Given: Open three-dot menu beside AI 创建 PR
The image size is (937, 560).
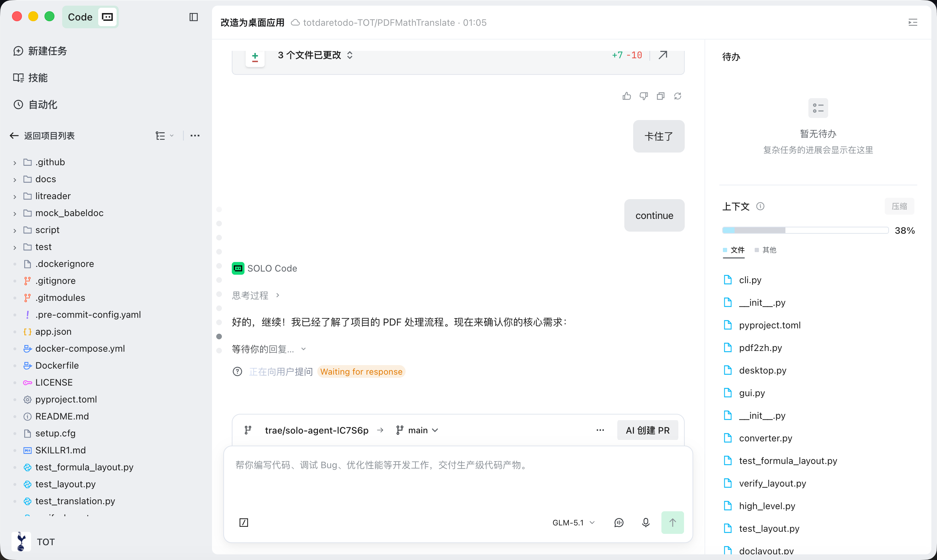Looking at the screenshot, I should [x=600, y=430].
